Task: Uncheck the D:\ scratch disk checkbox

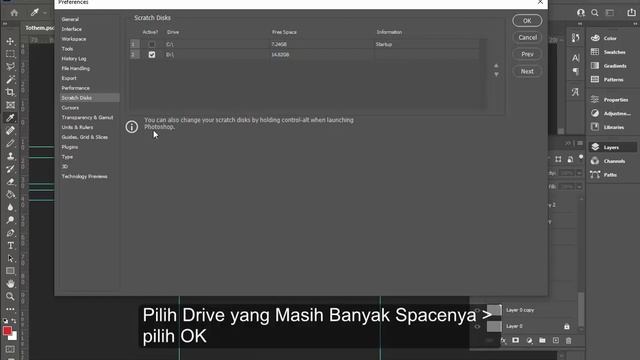Action: [152, 54]
